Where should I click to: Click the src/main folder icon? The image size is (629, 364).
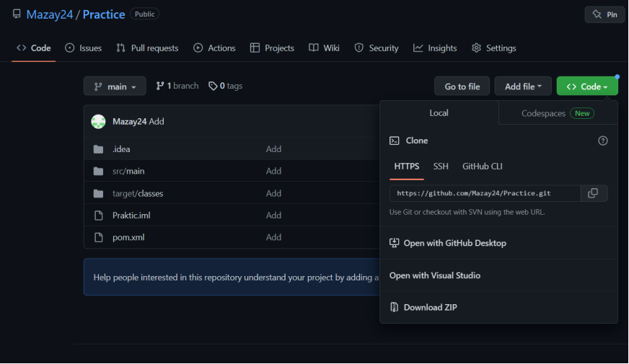pyautogui.click(x=98, y=171)
